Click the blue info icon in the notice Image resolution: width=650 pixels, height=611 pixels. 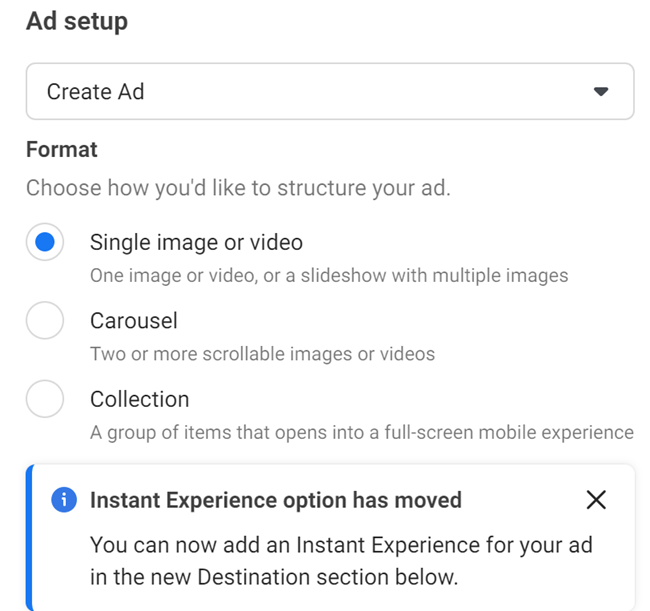pos(63,500)
